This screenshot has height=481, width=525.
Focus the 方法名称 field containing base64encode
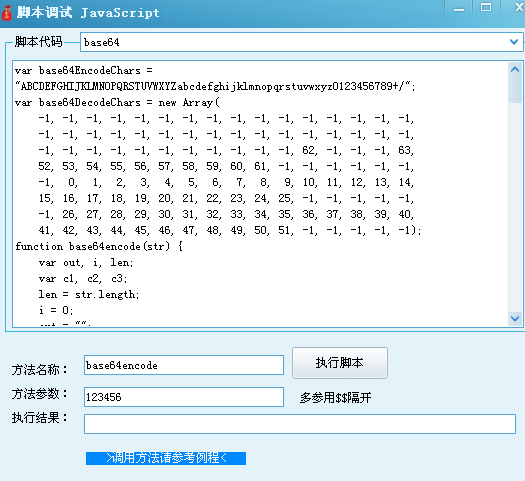pos(184,365)
